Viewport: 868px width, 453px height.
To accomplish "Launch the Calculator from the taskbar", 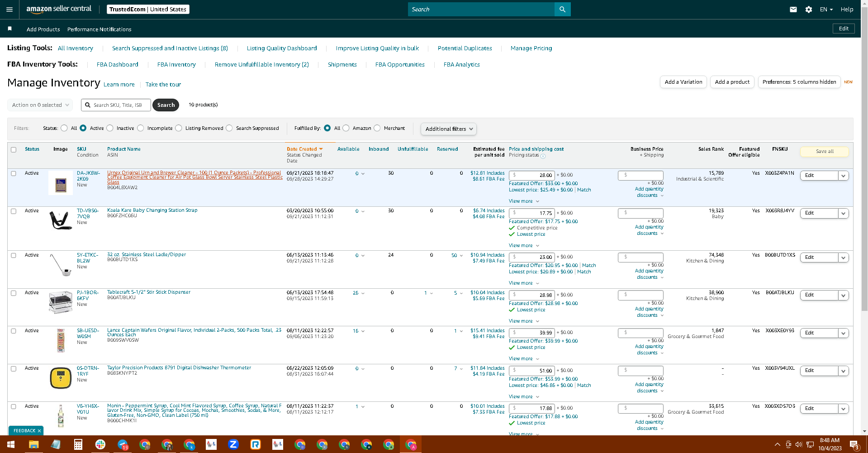I will (78, 444).
